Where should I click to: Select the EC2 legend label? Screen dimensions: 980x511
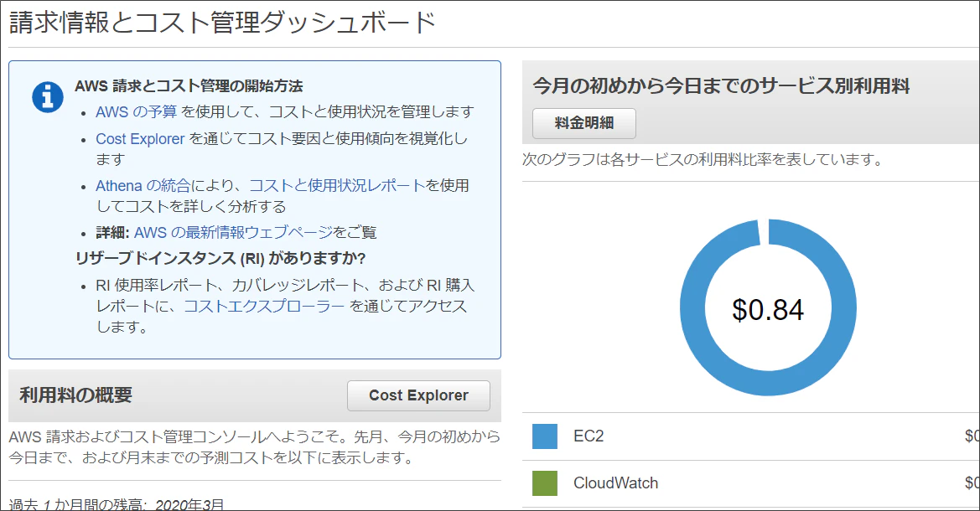(x=589, y=436)
